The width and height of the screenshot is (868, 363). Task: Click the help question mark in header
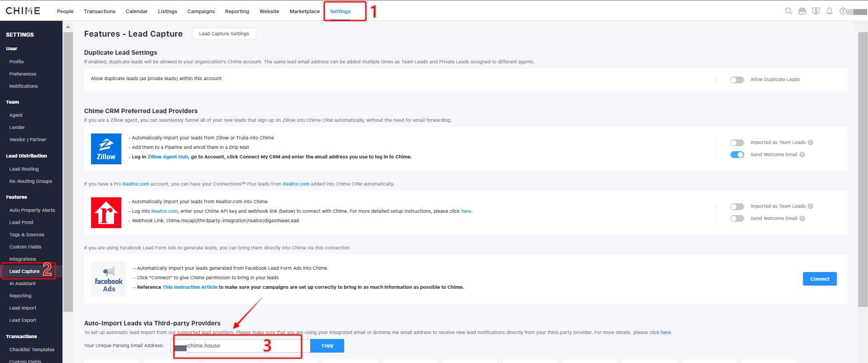[x=842, y=11]
